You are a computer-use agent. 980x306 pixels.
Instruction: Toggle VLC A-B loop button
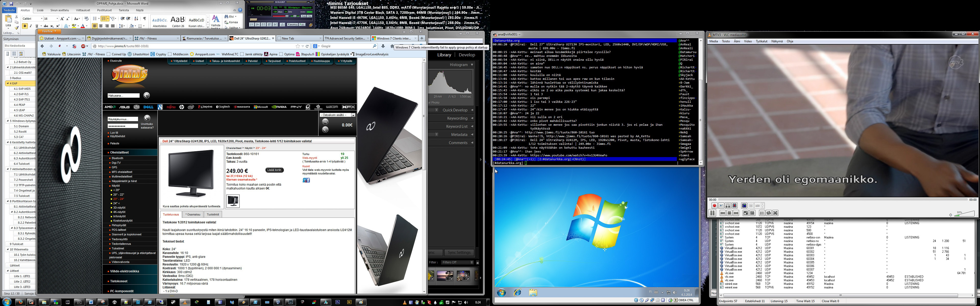728,206
